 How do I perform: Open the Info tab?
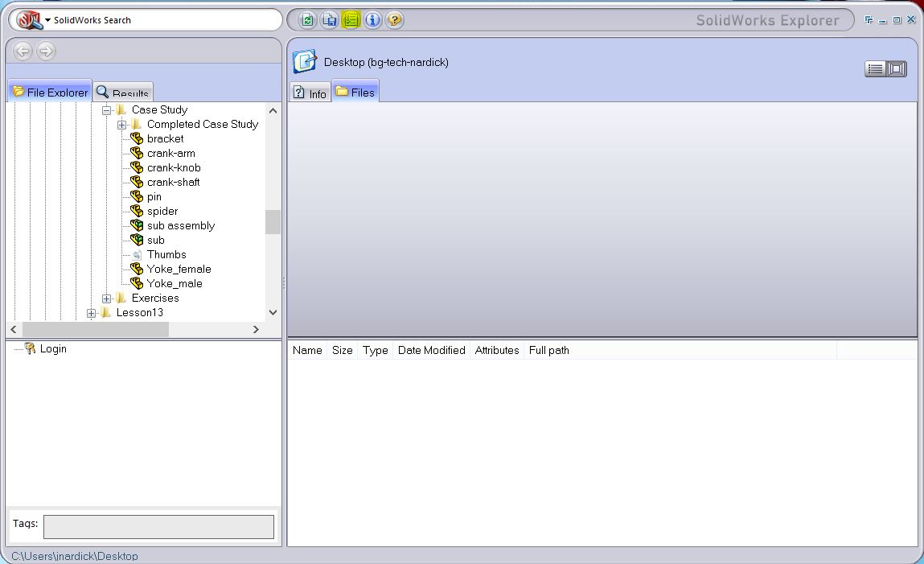[310, 93]
